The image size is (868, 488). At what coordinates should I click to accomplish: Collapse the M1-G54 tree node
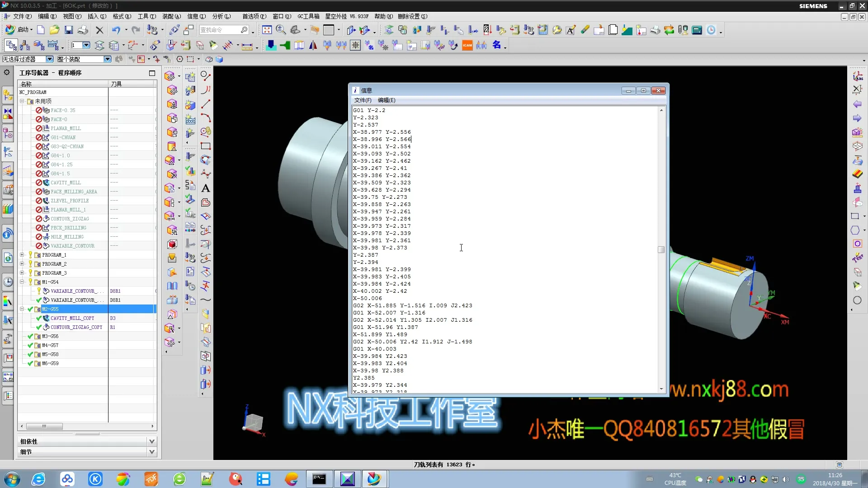[x=22, y=282]
